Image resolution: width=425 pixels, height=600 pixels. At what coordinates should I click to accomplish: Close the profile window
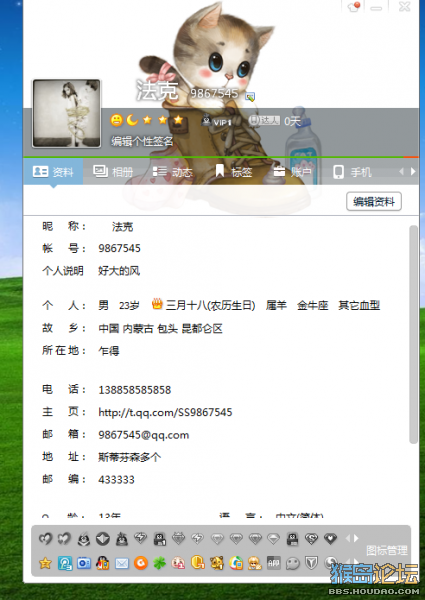(x=404, y=7)
